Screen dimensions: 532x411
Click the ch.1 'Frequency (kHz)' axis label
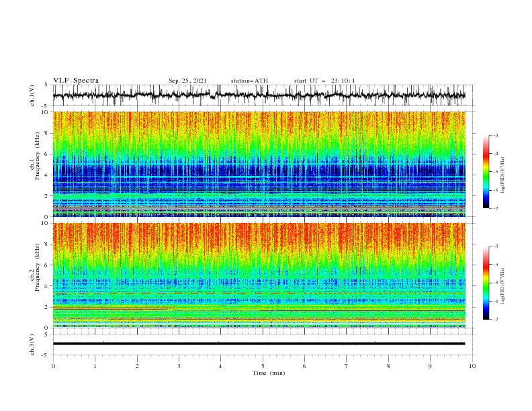(x=38, y=156)
